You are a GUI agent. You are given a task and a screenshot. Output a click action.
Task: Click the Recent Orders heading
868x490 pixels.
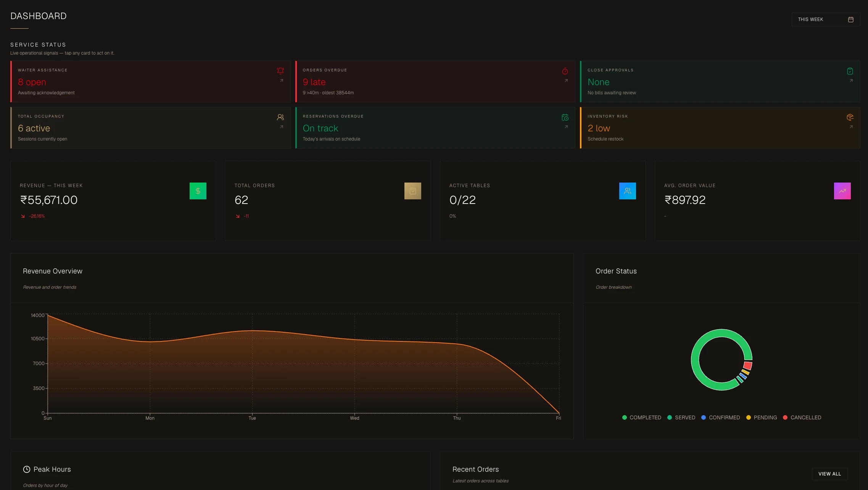point(475,469)
